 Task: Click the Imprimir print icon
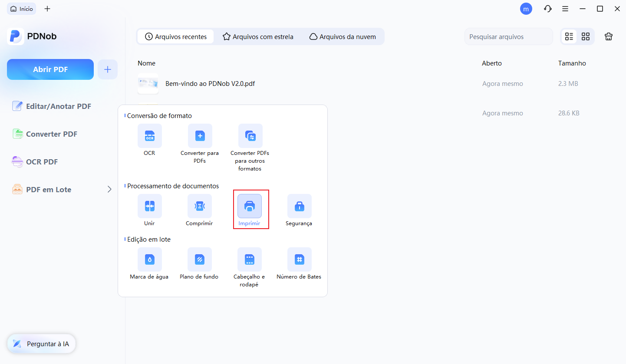(x=250, y=206)
